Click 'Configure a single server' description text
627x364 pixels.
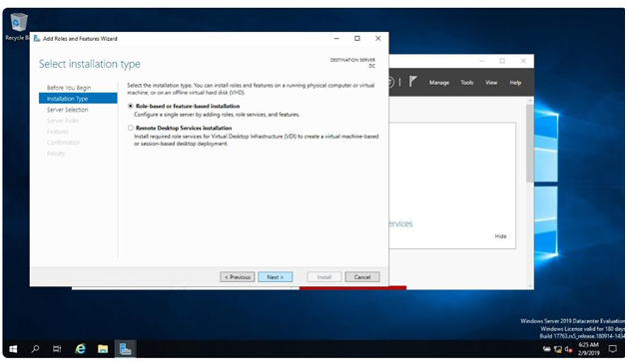coord(217,115)
